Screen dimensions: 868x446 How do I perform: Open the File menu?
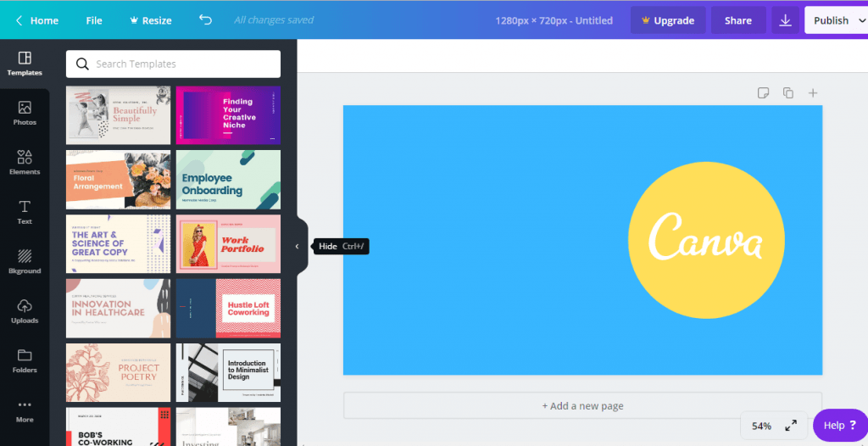94,20
